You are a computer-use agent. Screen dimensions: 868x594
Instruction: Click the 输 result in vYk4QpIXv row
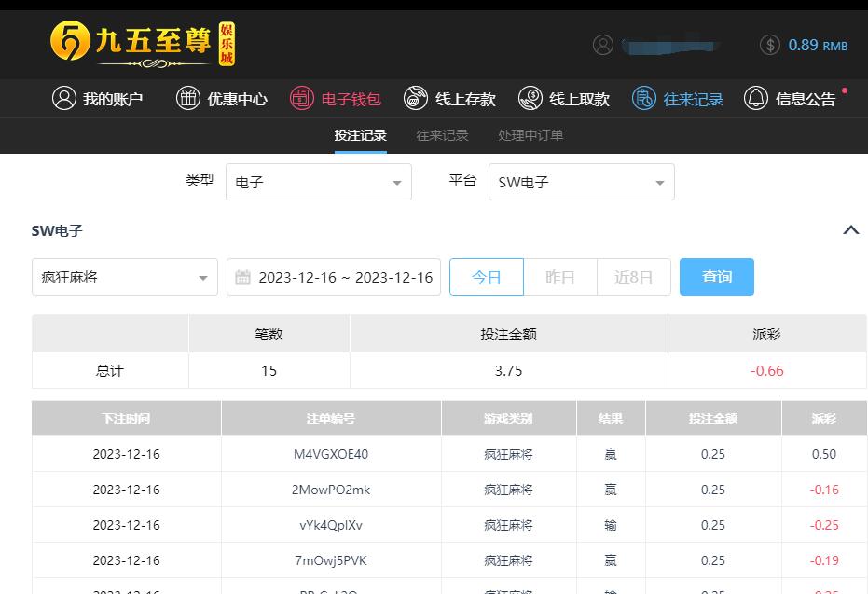(611, 525)
